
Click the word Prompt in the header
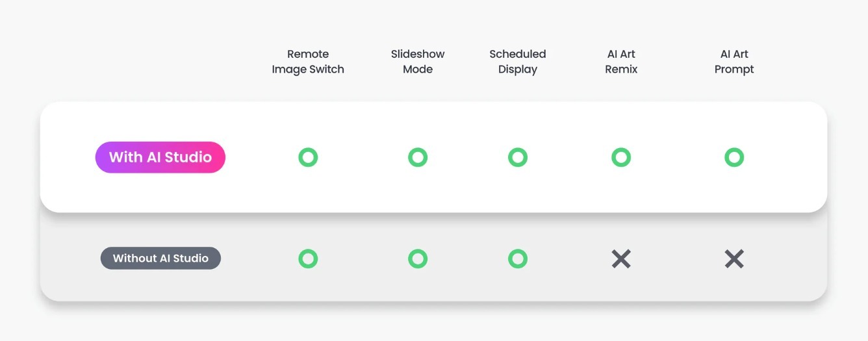(x=734, y=69)
